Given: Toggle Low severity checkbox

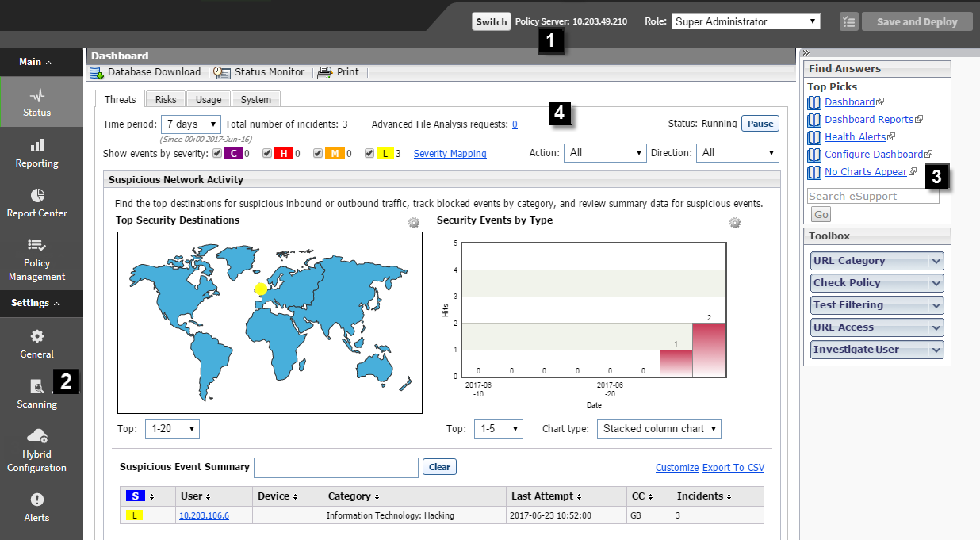Looking at the screenshot, I should tap(369, 153).
